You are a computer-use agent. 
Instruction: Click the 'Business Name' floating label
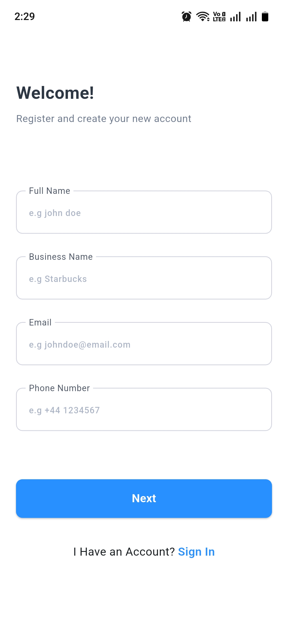coord(61,257)
